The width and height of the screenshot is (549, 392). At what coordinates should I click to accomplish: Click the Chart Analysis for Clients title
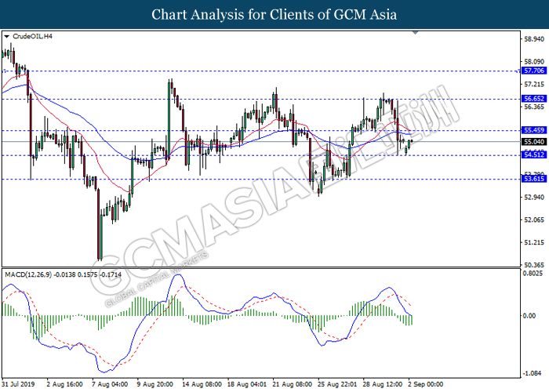coord(274,15)
